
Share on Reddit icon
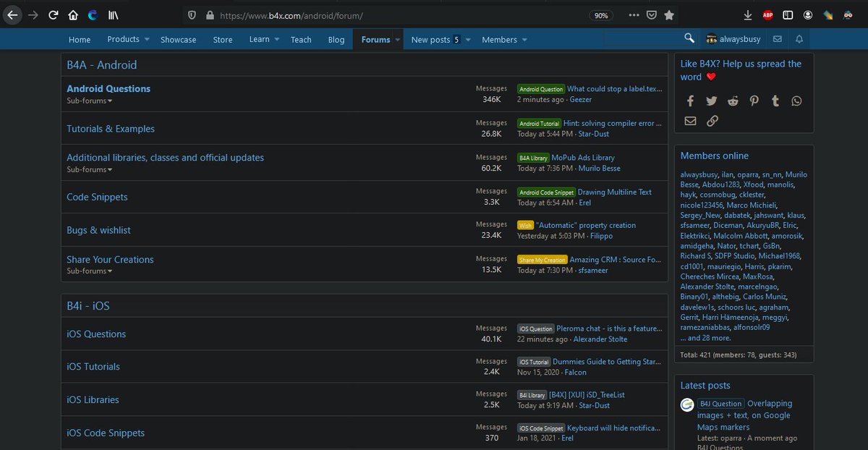click(x=733, y=101)
